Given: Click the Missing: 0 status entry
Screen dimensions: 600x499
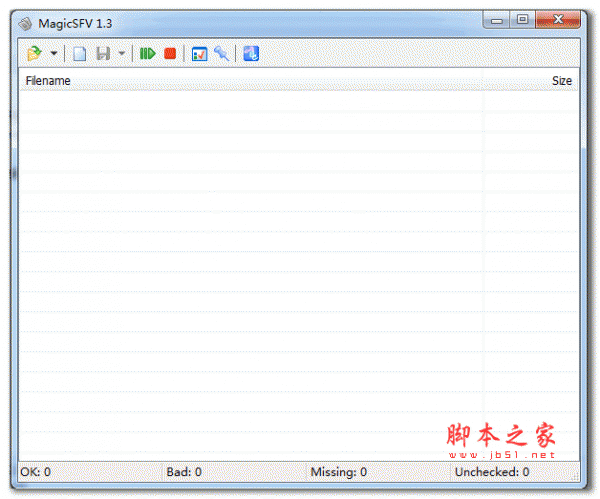Looking at the screenshot, I should click(x=339, y=472).
